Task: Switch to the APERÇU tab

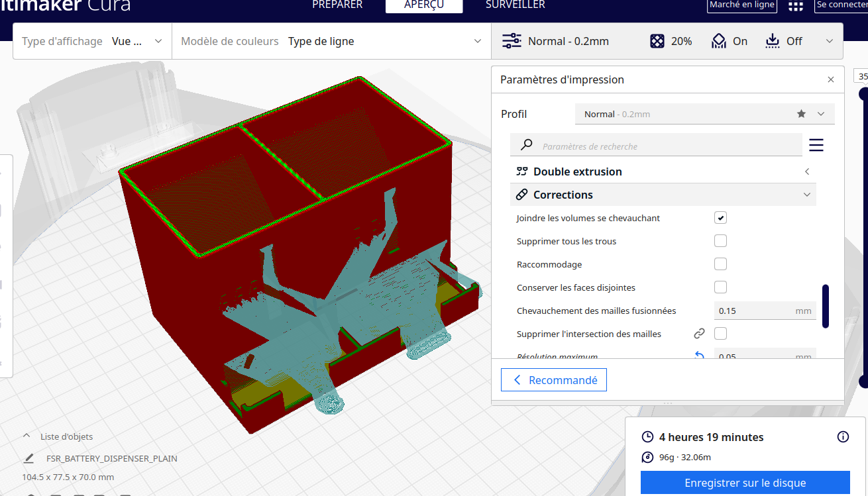Action: click(x=424, y=5)
